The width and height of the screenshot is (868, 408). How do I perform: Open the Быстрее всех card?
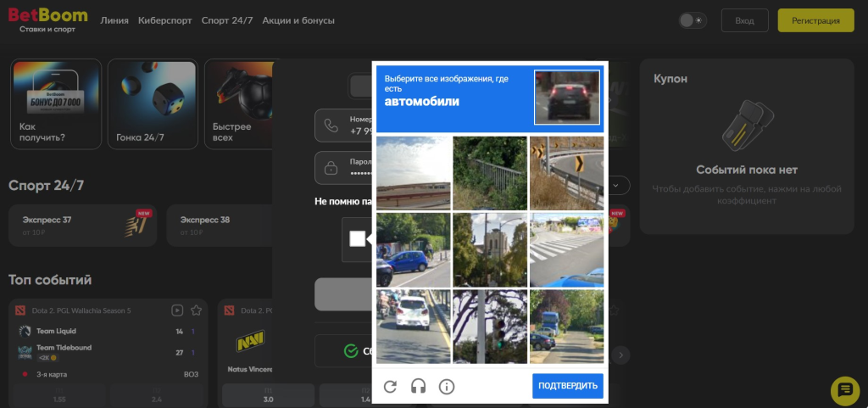tap(239, 104)
